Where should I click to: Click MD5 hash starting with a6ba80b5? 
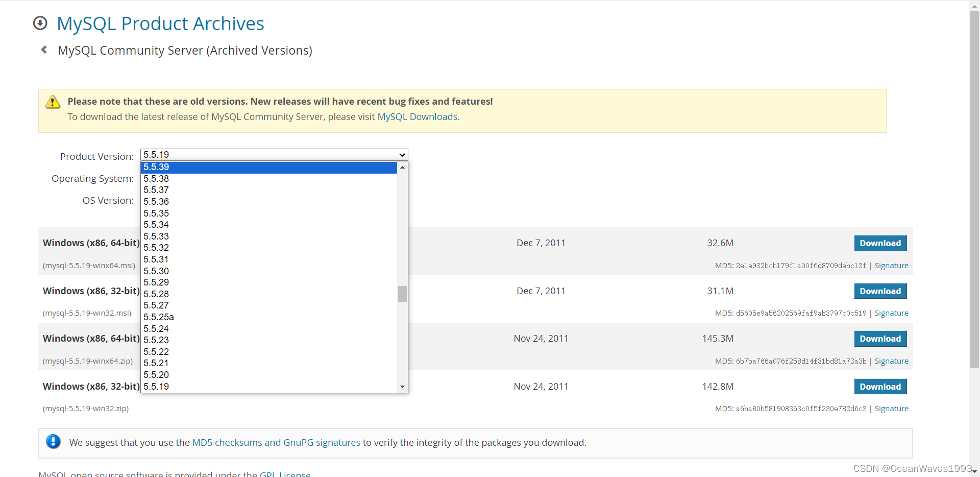pos(801,409)
